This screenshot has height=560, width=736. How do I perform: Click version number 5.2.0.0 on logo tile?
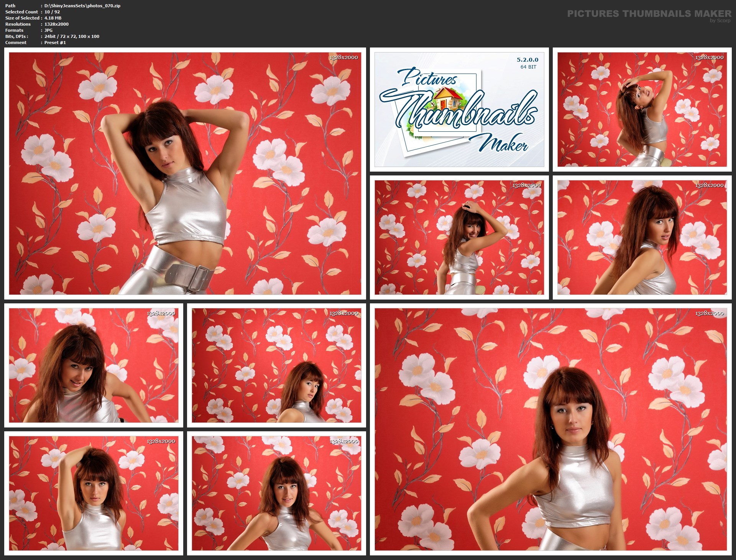[x=527, y=60]
